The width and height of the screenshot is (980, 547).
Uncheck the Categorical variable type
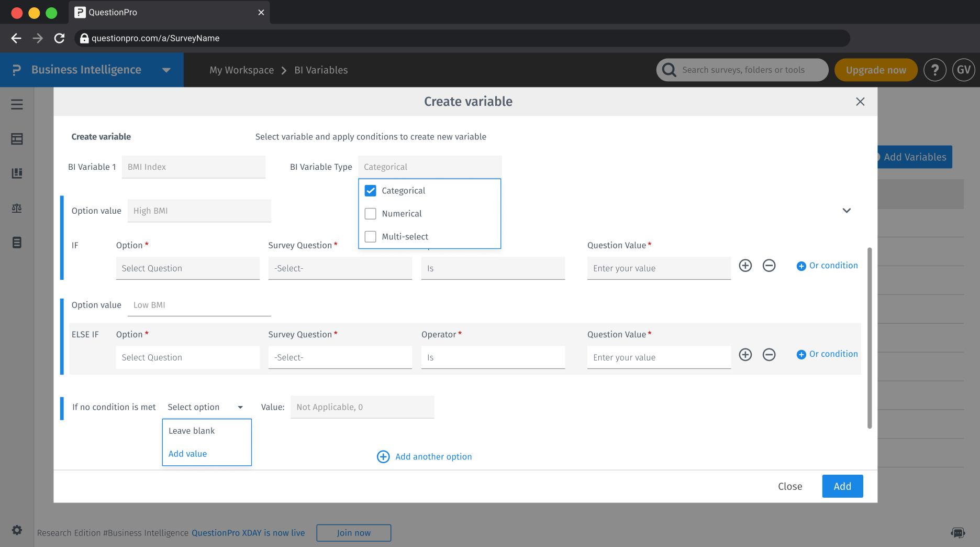point(370,190)
